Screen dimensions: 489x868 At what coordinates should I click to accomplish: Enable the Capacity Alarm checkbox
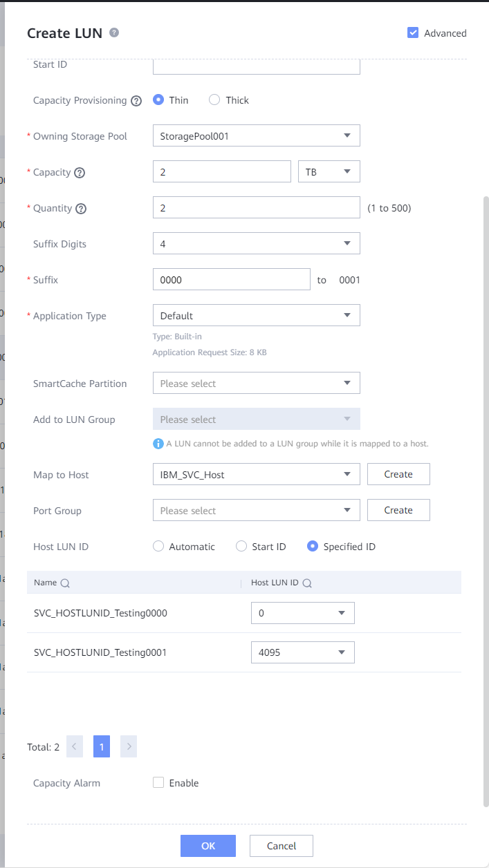[x=158, y=782]
